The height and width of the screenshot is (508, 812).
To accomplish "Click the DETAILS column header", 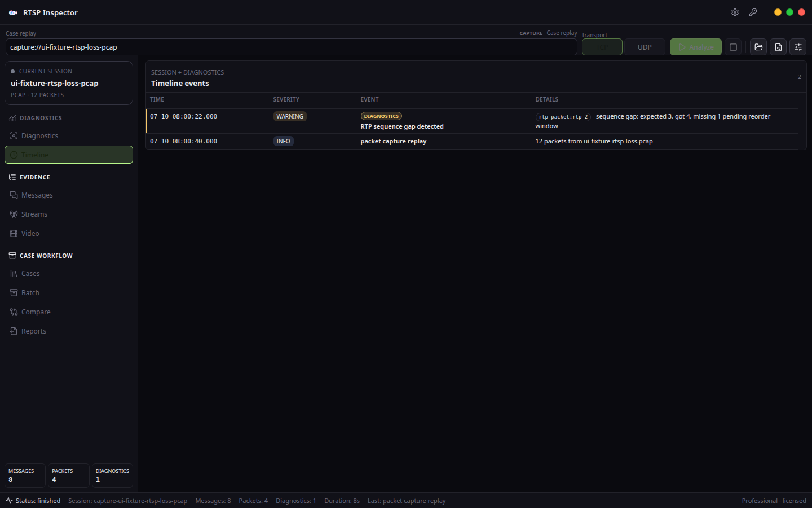I will pos(547,99).
